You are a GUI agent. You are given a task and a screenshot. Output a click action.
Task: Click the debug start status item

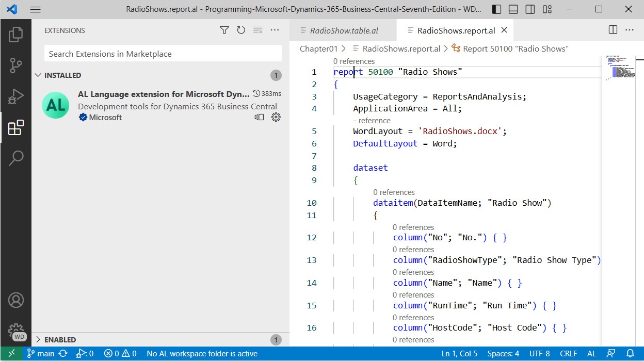click(x=85, y=354)
